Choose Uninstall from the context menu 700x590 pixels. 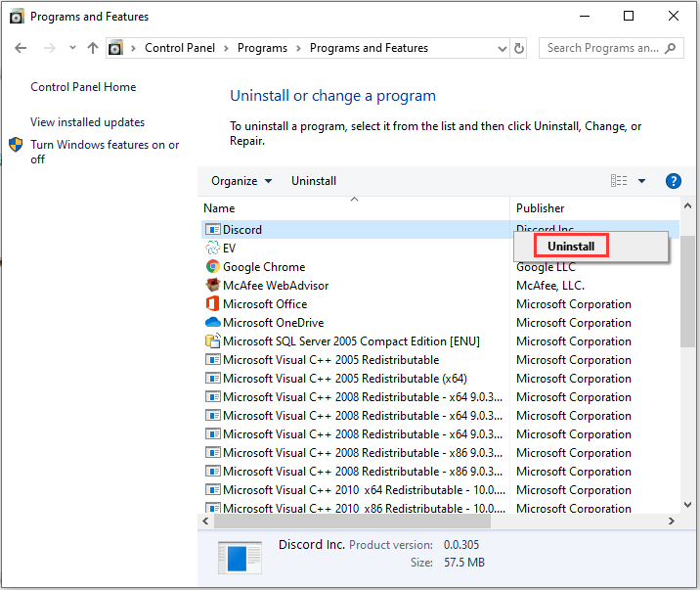click(x=571, y=247)
